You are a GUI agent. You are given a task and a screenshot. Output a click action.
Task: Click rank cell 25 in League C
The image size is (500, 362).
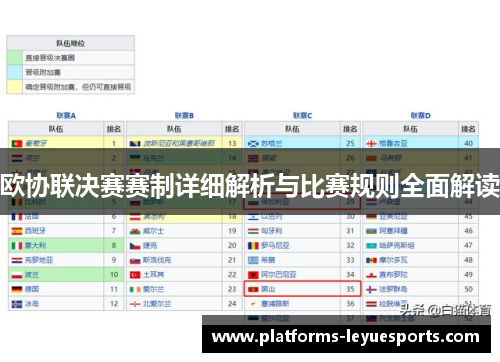click(350, 144)
